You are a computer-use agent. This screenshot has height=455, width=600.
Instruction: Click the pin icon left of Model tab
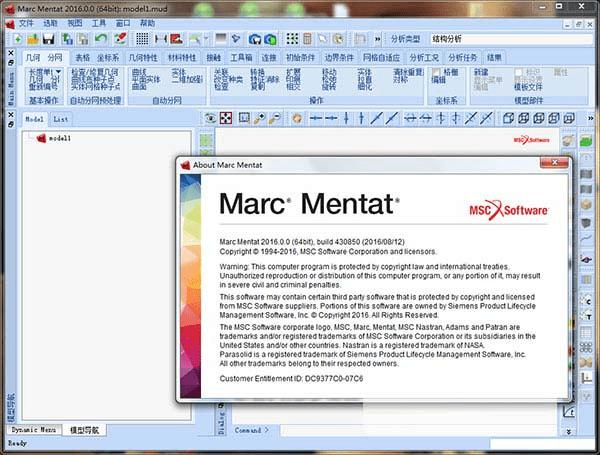[11, 124]
